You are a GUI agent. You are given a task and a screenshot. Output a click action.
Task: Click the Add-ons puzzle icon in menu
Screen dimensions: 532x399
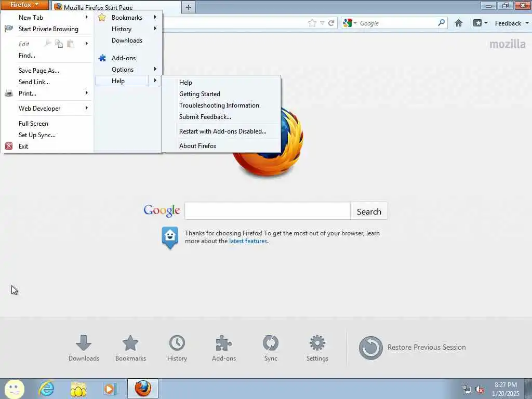102,58
